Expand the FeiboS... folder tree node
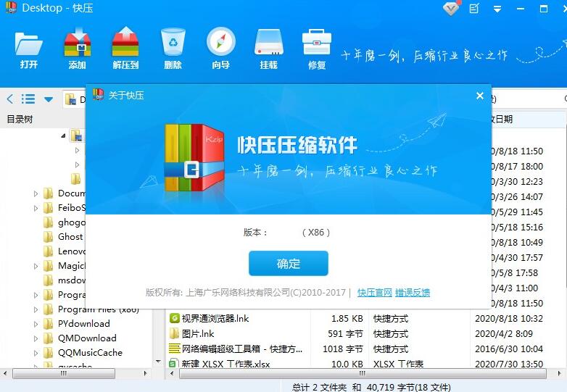The image size is (567, 392). tap(36, 208)
